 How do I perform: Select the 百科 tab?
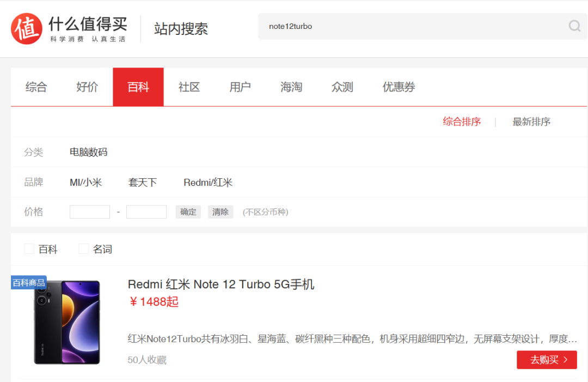[138, 87]
